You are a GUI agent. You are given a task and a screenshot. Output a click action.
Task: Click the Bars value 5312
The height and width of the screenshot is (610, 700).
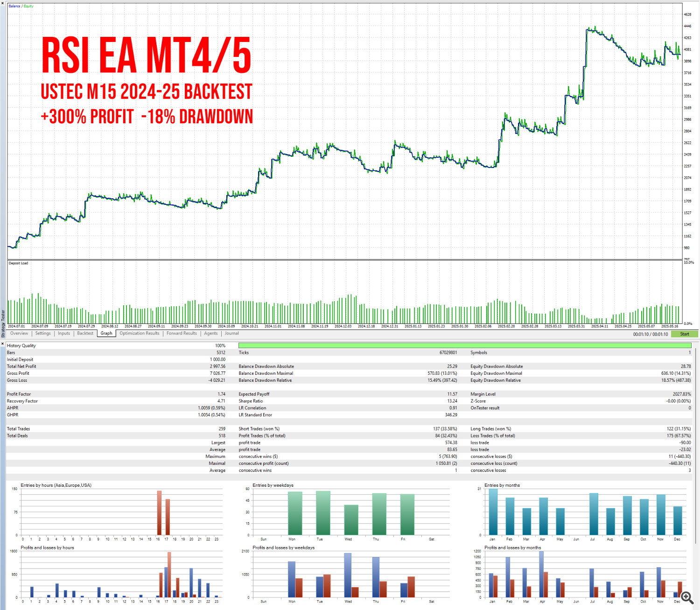221,353
